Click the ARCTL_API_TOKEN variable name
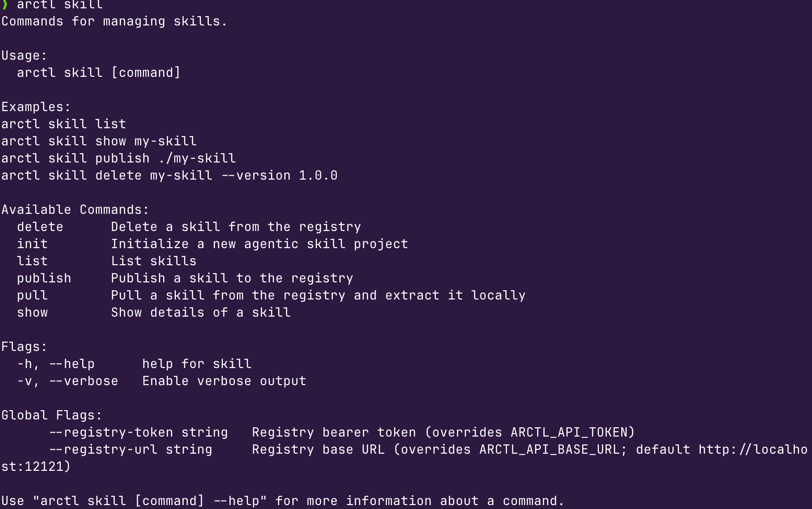Screen dimensions: 812x509 click(569, 433)
